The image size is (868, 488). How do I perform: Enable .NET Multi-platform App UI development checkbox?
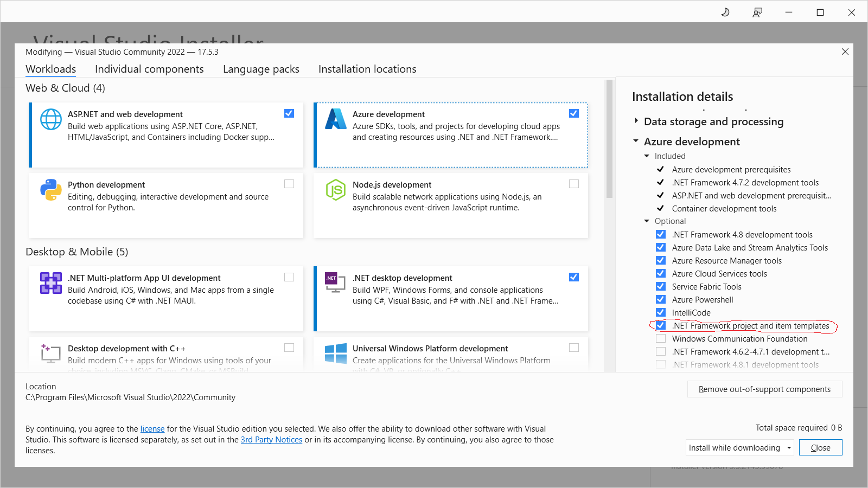point(289,277)
